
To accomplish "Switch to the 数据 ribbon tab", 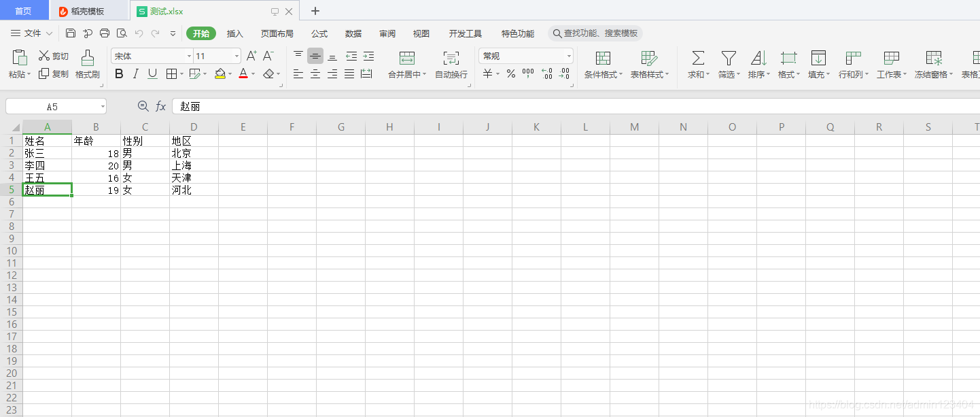I will [355, 33].
